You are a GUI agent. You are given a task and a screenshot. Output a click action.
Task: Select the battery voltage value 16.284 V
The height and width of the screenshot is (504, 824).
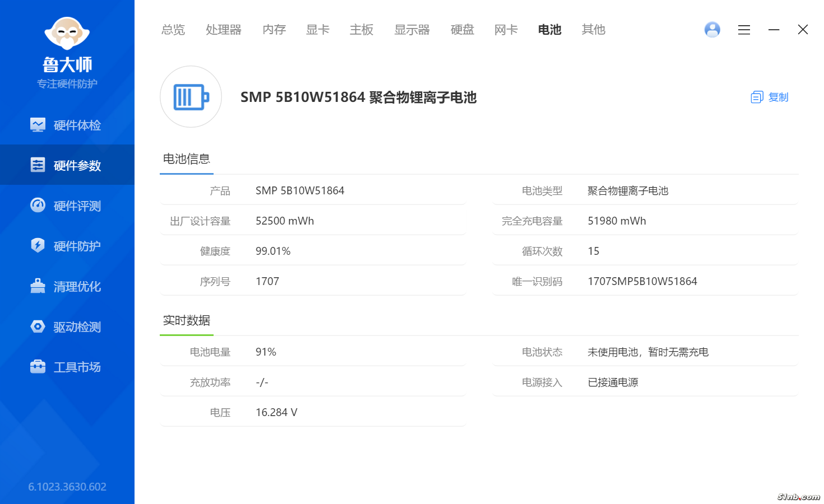coord(276,412)
